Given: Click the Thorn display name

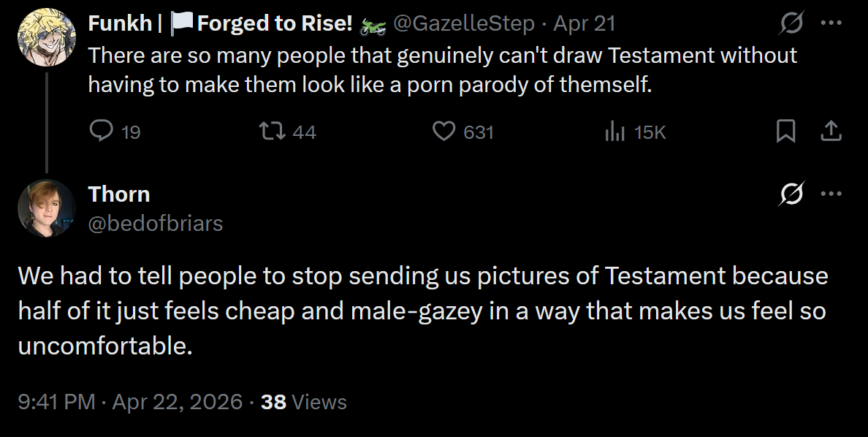Looking at the screenshot, I should (x=119, y=194).
